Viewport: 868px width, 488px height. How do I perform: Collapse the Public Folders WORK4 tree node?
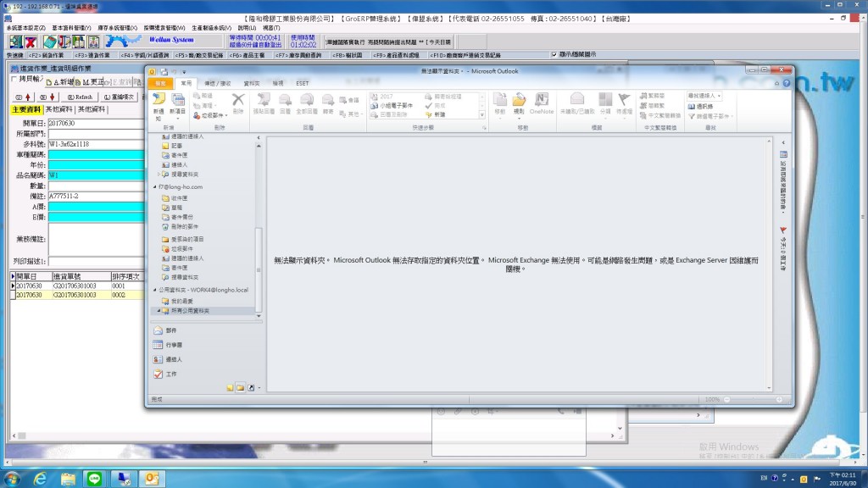[x=155, y=290]
